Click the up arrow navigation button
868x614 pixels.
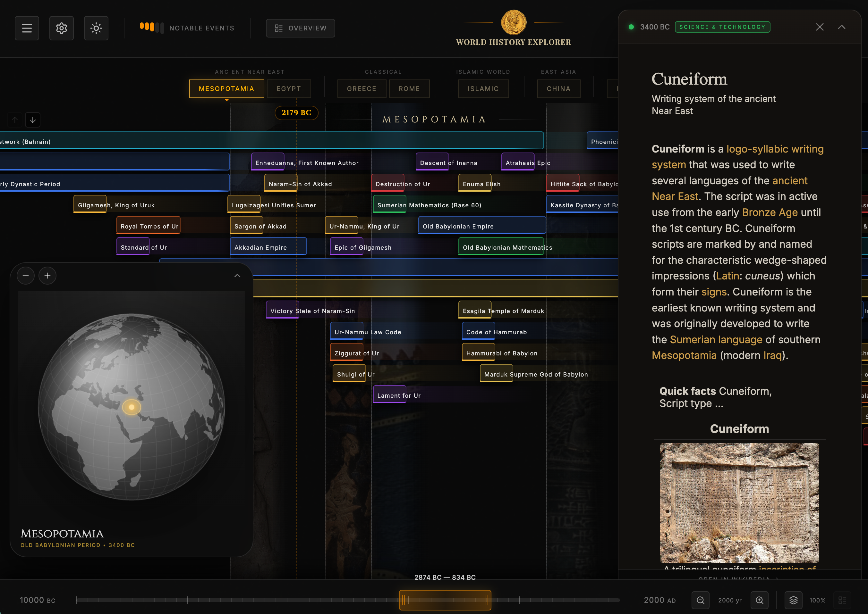(14, 120)
